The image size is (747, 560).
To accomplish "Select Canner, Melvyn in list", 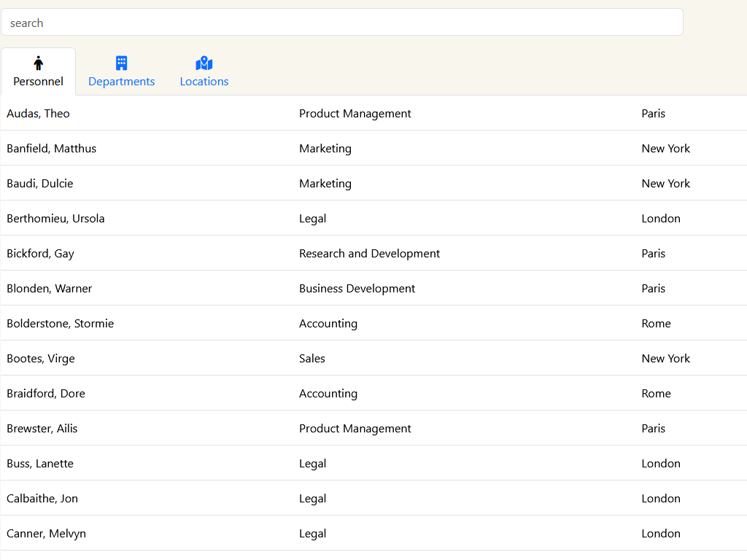I will pyautogui.click(x=47, y=534).
